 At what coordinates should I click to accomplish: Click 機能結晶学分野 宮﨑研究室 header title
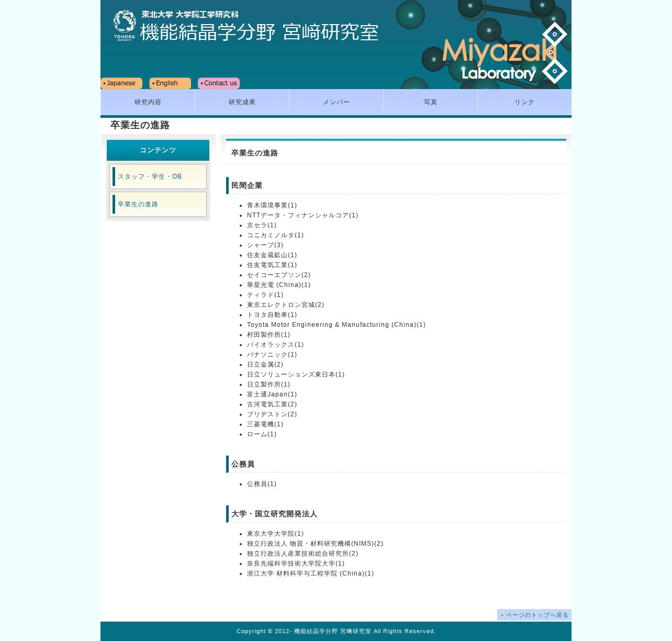click(259, 32)
